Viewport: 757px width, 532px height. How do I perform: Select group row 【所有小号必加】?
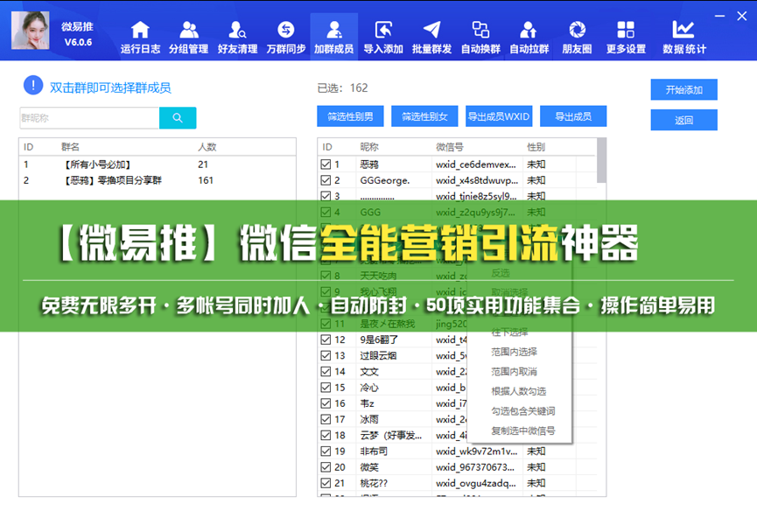(158, 164)
